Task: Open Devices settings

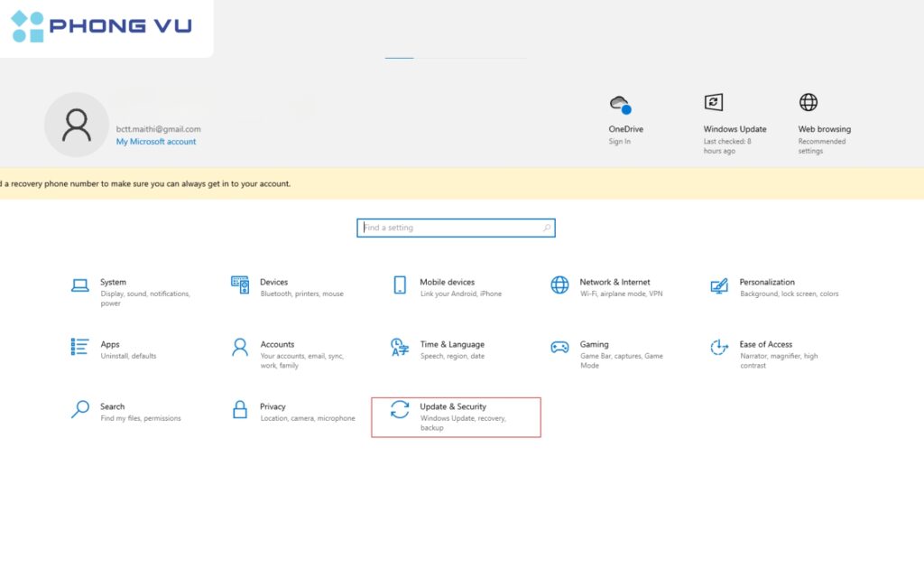Action: point(273,282)
